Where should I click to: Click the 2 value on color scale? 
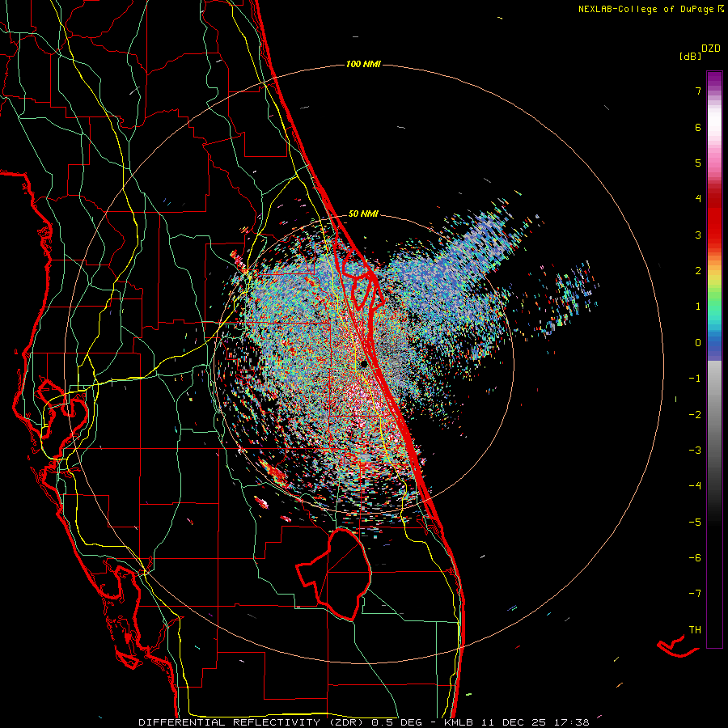point(698,271)
